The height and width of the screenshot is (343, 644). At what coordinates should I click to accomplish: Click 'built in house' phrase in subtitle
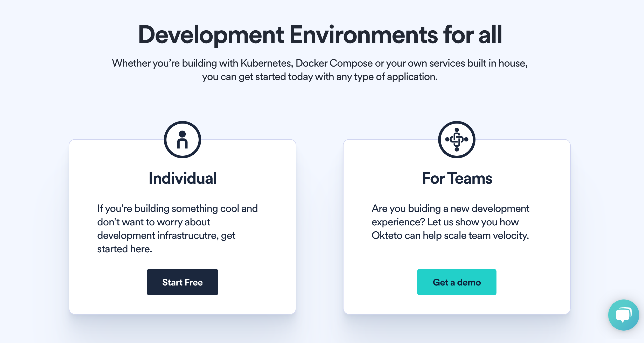click(x=497, y=63)
